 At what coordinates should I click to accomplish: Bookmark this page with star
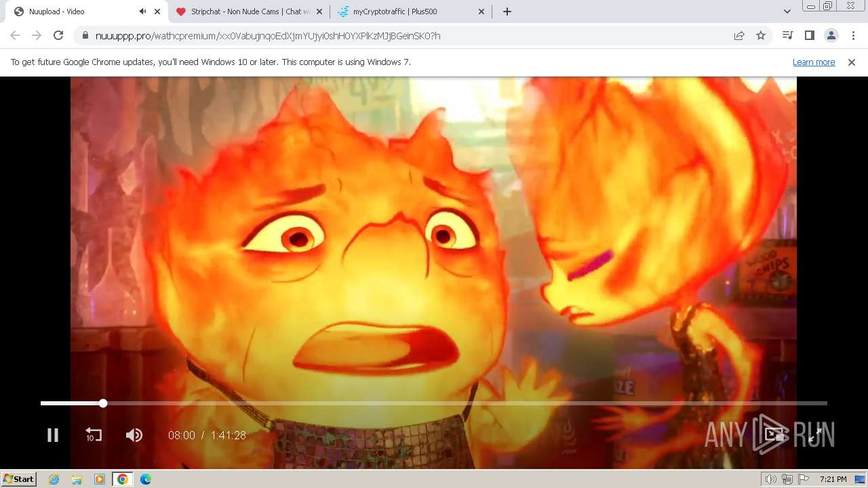(x=761, y=35)
